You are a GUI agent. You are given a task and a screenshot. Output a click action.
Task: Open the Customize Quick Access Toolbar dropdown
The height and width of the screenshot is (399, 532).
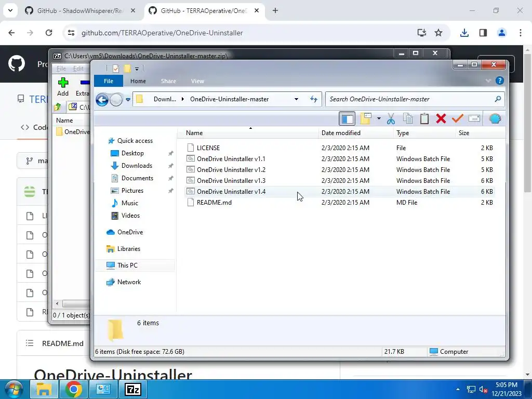[x=137, y=69]
